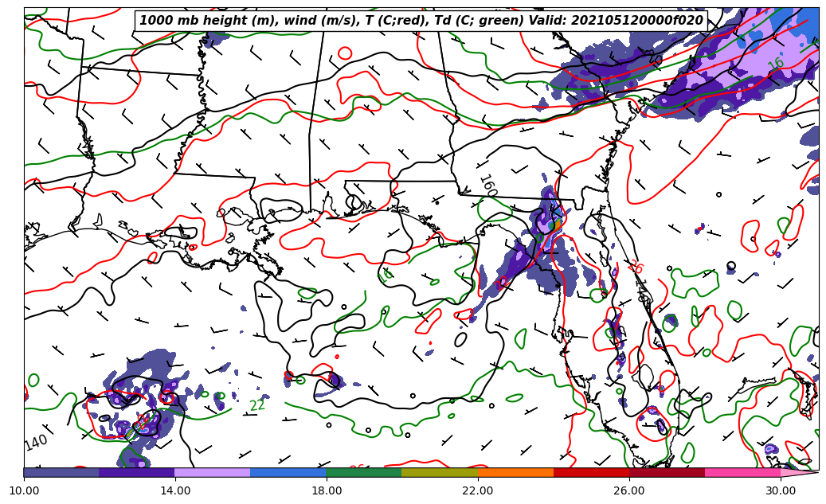
Task: Click the 16-18 blue colorbar segment
Action: click(288, 472)
